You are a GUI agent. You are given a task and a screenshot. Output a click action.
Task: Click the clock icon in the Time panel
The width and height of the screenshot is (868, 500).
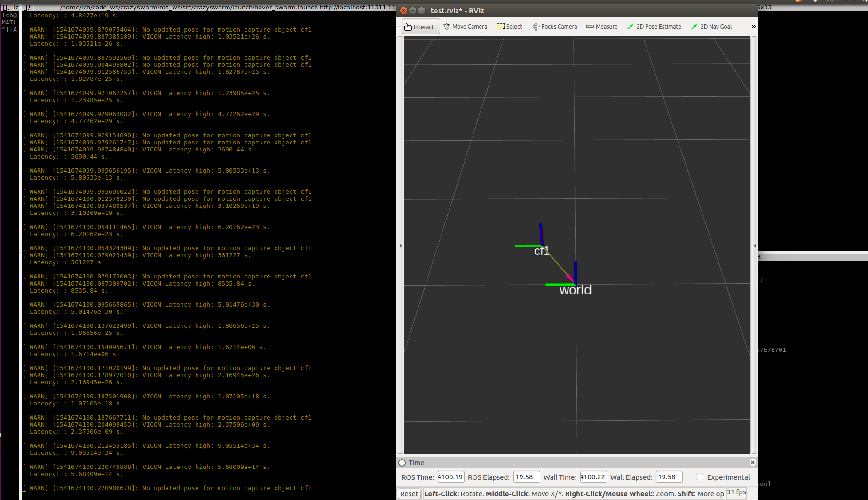pos(403,463)
